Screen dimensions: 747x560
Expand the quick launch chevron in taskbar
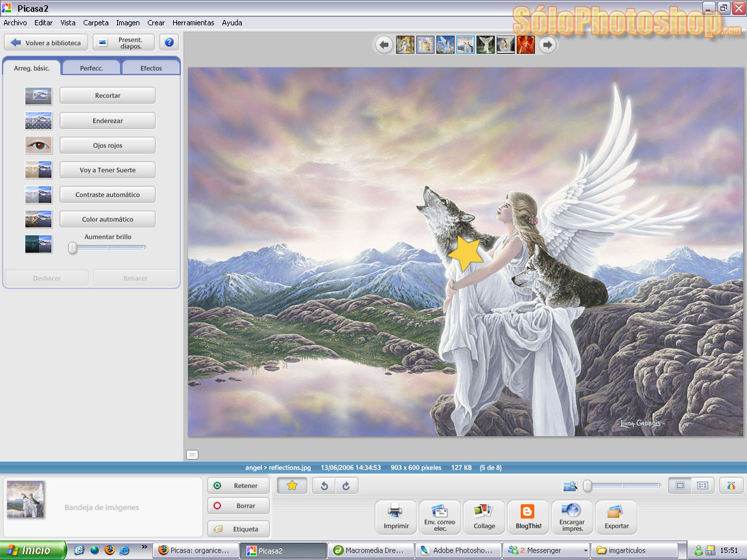[x=144, y=547]
